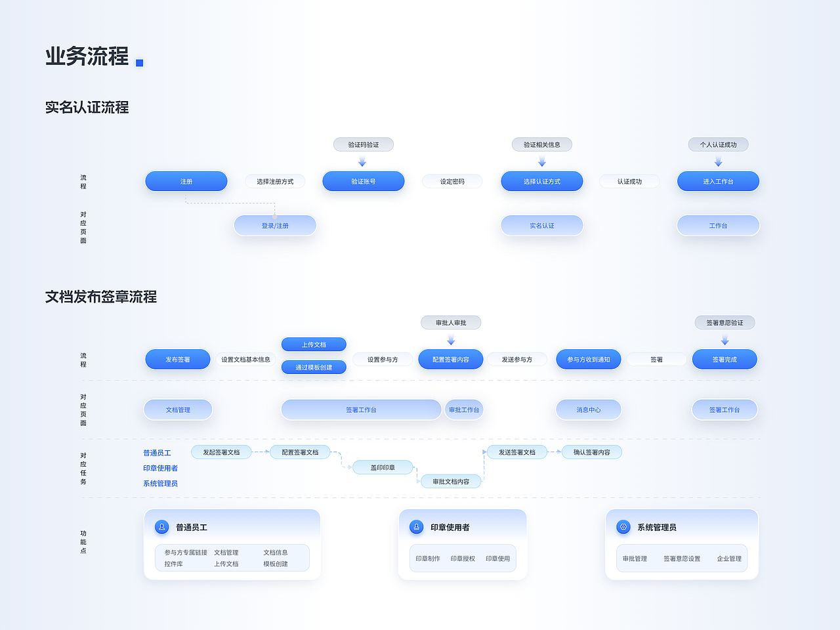Image resolution: width=840 pixels, height=630 pixels.
Task: Click 印章授权 in the seal user card
Action: (x=461, y=558)
